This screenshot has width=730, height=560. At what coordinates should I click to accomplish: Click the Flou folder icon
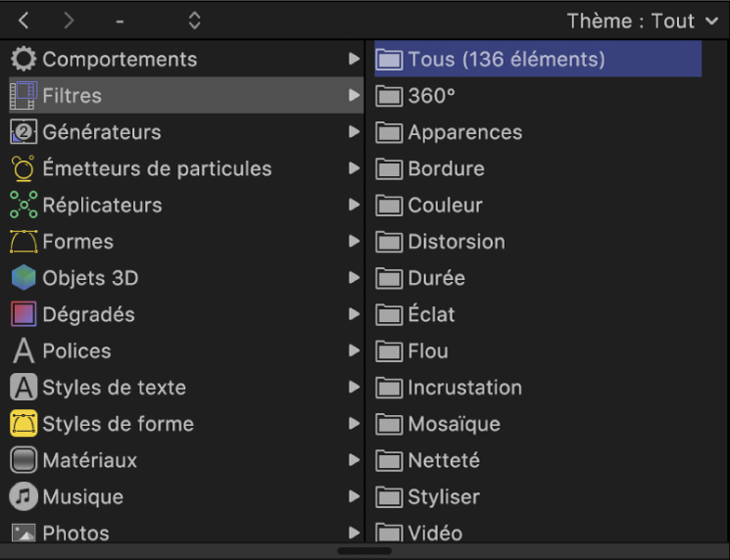pos(389,351)
